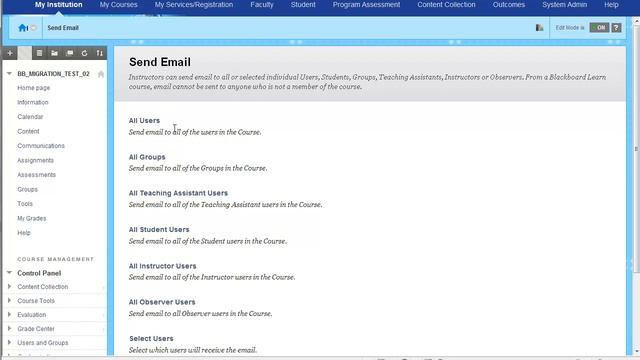Expand Evaluation in Control Panel
This screenshot has height=360, width=640.
(9, 315)
